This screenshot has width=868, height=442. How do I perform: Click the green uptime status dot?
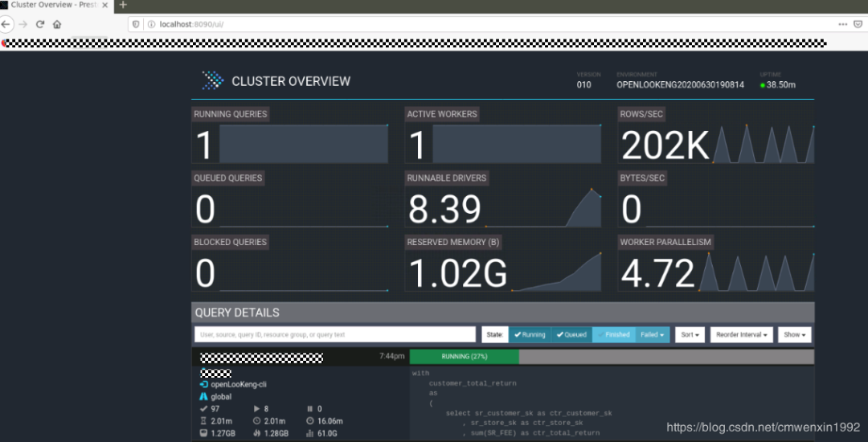[763, 85]
